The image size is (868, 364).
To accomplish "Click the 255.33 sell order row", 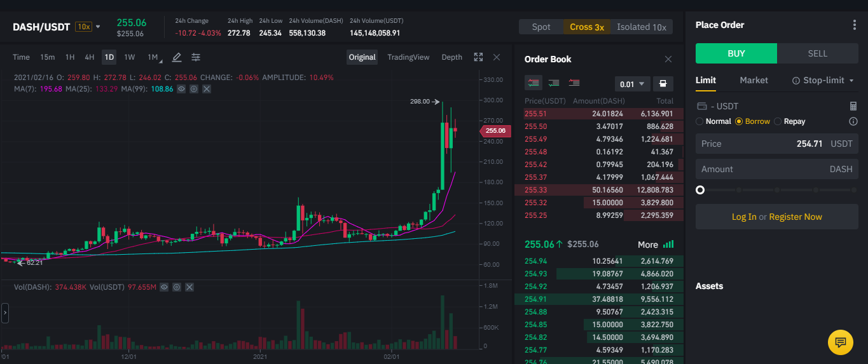I will 598,190.
